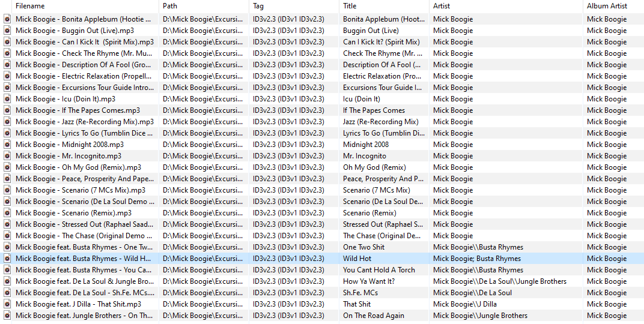644x324 pixels.
Task: Click the title cell 'You Cant Hold A Torch'
Action: [x=379, y=270]
